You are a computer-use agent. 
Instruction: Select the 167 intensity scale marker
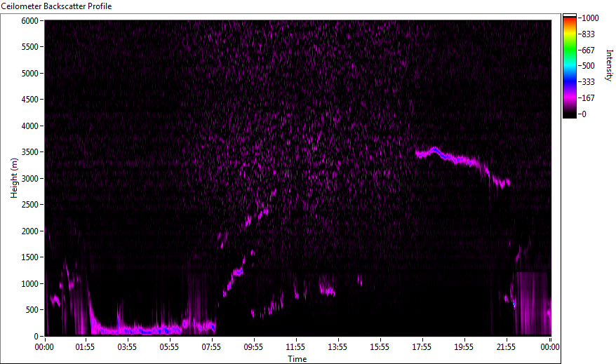[x=588, y=98]
